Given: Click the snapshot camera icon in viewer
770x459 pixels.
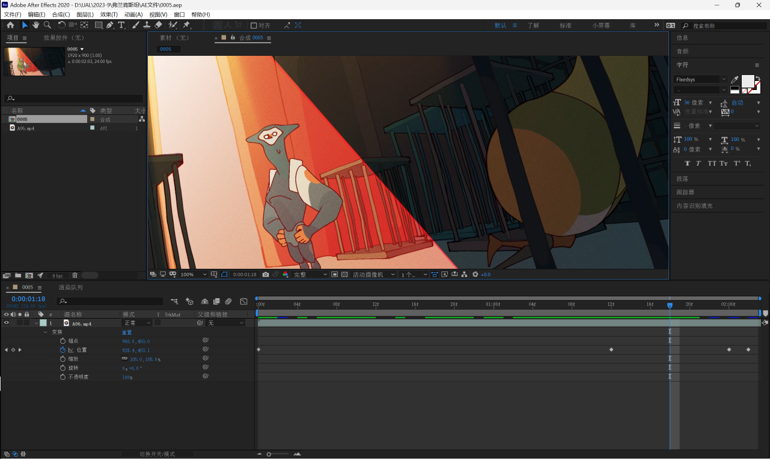Looking at the screenshot, I should tap(266, 274).
